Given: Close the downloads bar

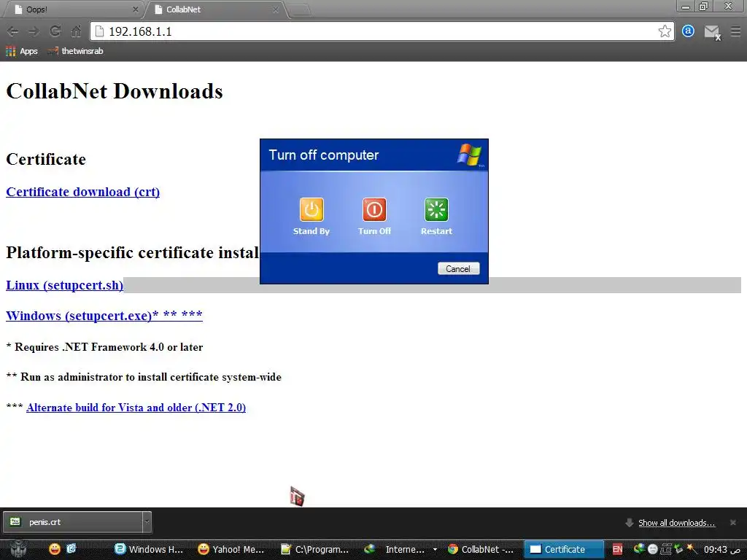Looking at the screenshot, I should coord(733,523).
